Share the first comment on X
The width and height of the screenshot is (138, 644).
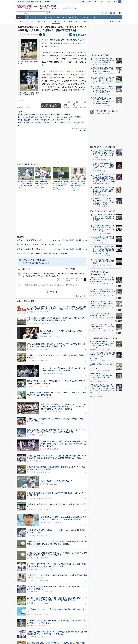coord(85,279)
